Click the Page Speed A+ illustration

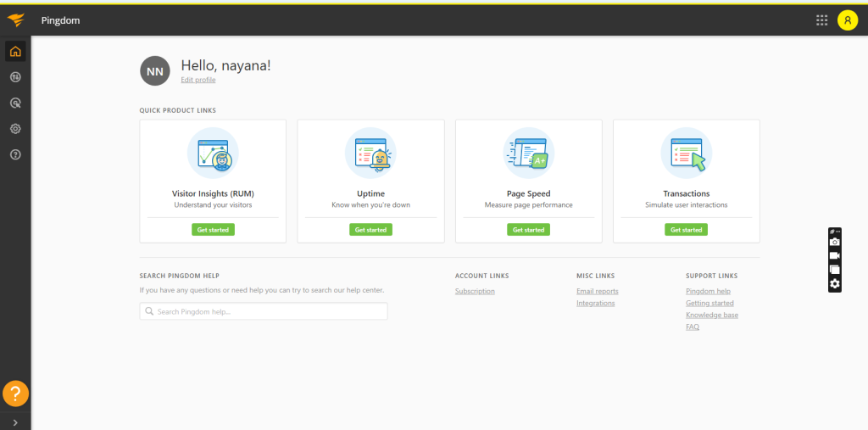coord(529,154)
